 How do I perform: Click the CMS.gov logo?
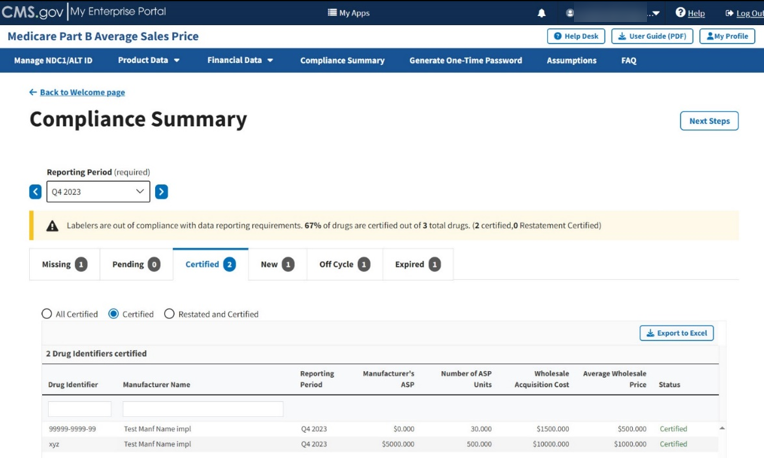pos(32,12)
